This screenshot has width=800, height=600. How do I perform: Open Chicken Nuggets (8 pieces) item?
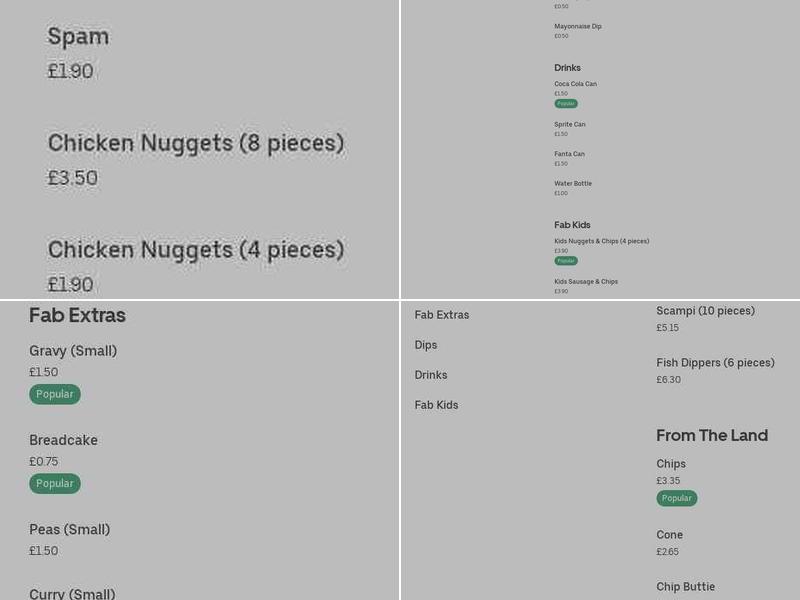point(195,143)
